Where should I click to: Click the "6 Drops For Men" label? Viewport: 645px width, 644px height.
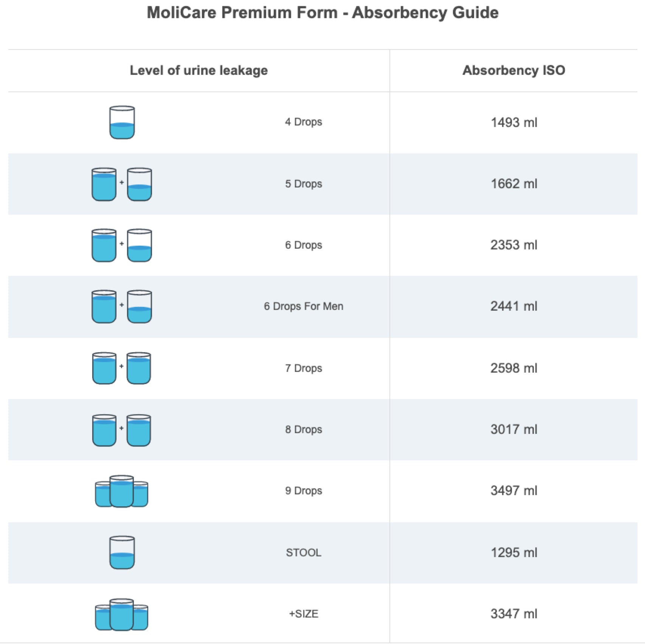point(304,306)
